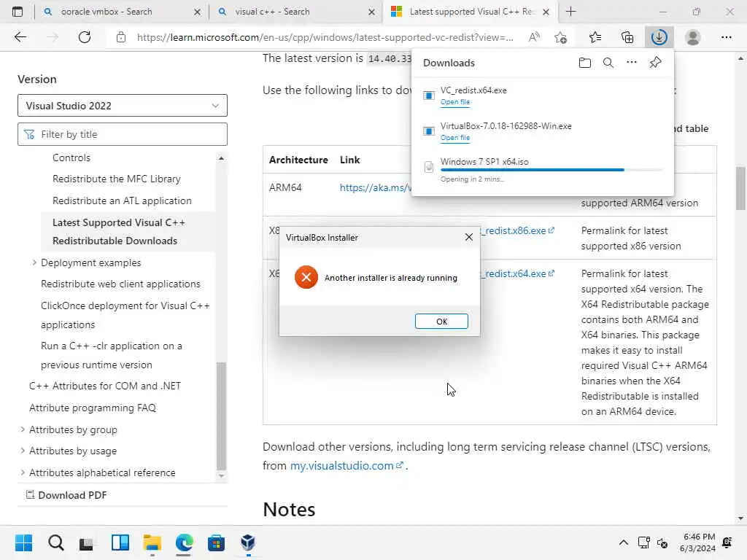Open Redistribute web client applications item

click(120, 284)
